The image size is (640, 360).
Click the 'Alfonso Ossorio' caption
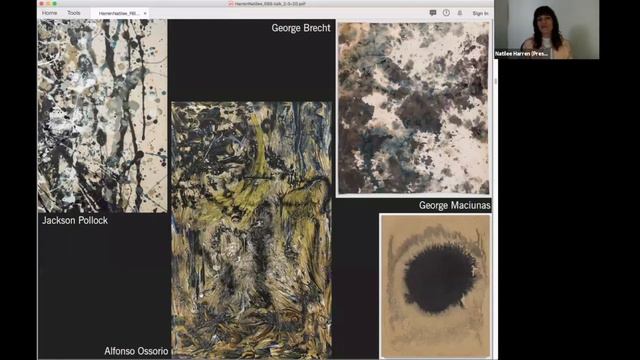pyautogui.click(x=136, y=351)
